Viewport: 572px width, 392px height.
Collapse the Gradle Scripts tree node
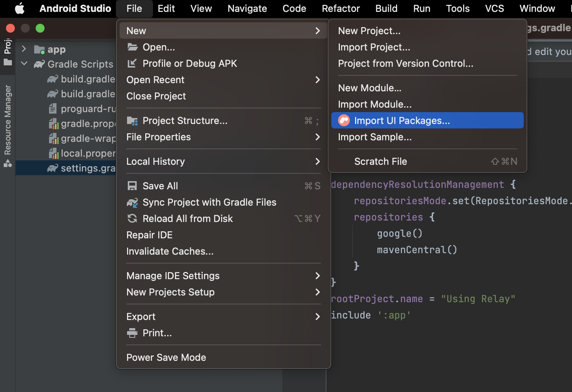(24, 63)
